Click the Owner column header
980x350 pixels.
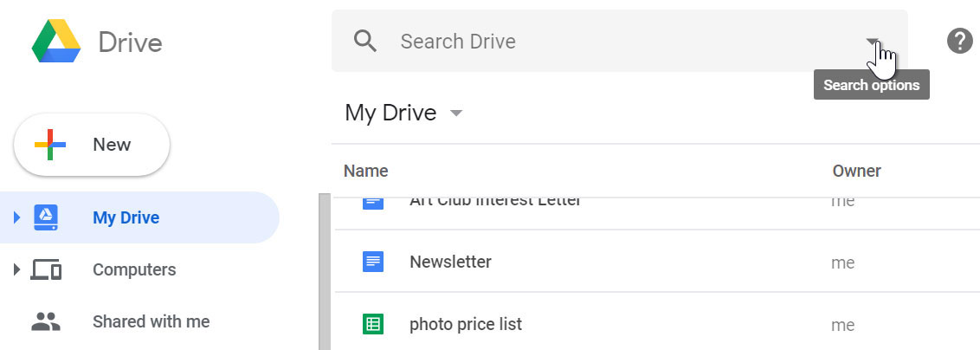tap(856, 171)
